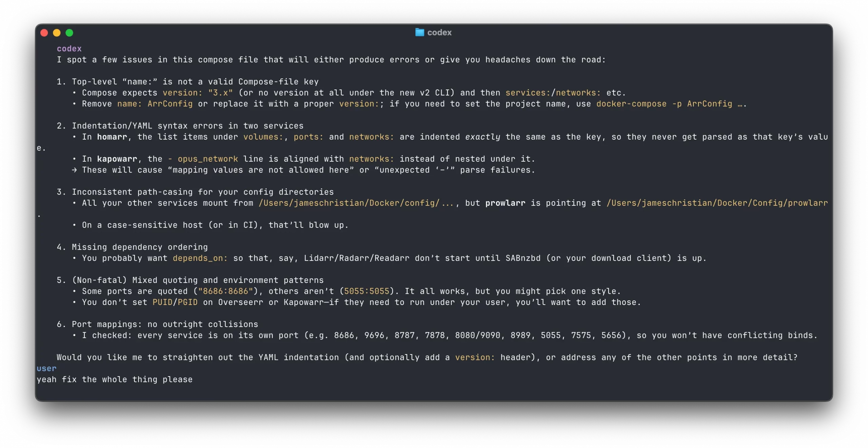Click the blue folder icon in title bar

[x=419, y=33]
